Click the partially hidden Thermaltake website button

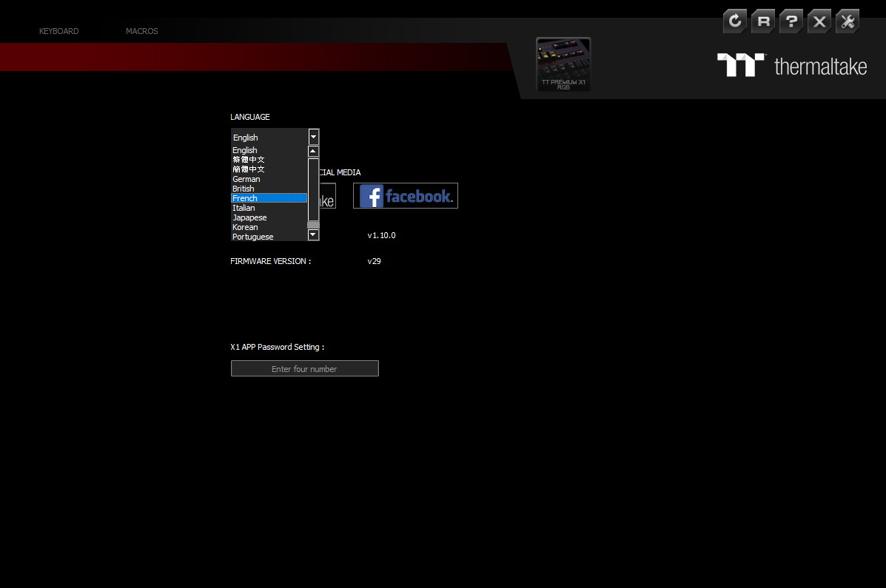(322, 195)
